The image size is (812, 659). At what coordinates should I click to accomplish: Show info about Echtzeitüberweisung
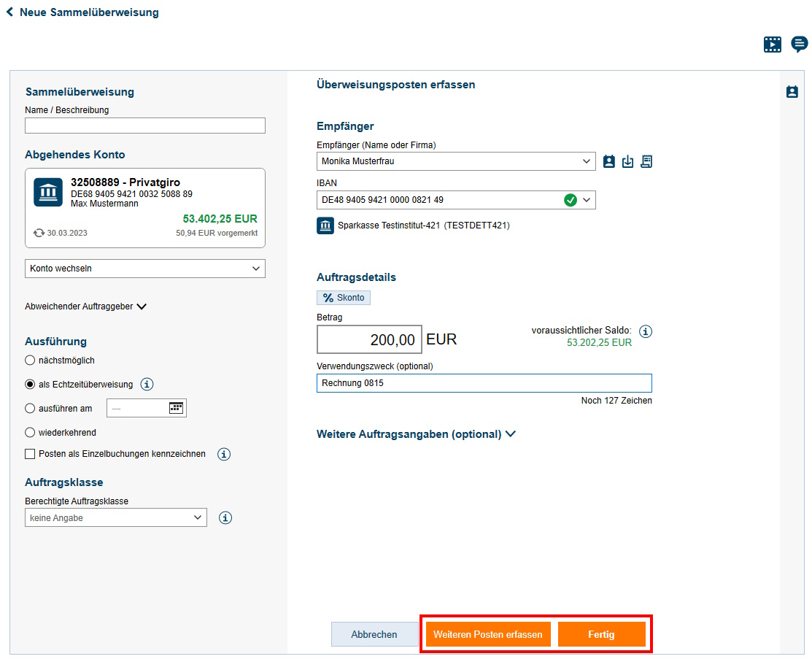coord(147,385)
